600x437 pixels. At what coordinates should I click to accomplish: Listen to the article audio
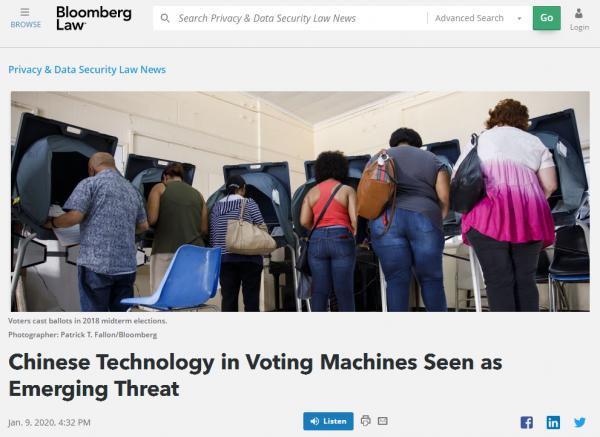[x=328, y=421]
